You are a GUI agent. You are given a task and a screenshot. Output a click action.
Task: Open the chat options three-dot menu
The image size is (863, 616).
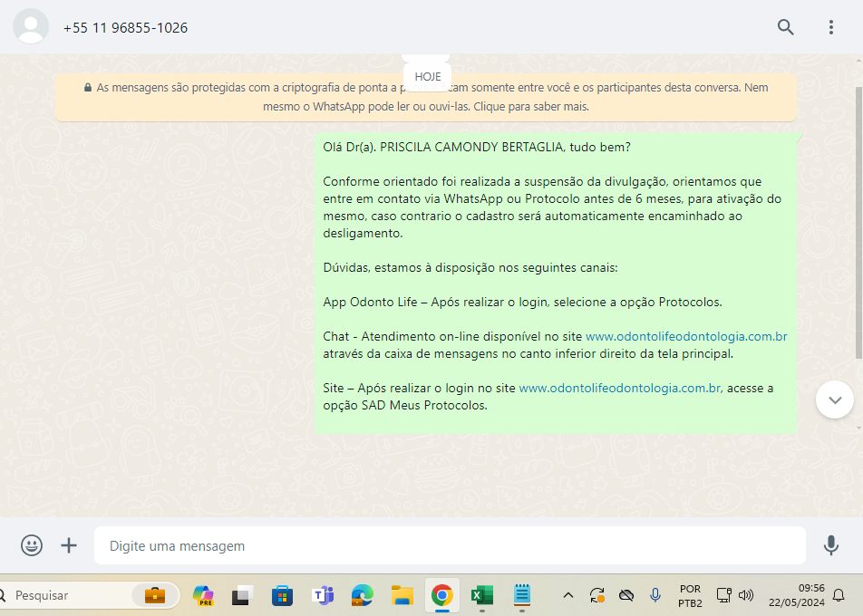click(x=830, y=27)
